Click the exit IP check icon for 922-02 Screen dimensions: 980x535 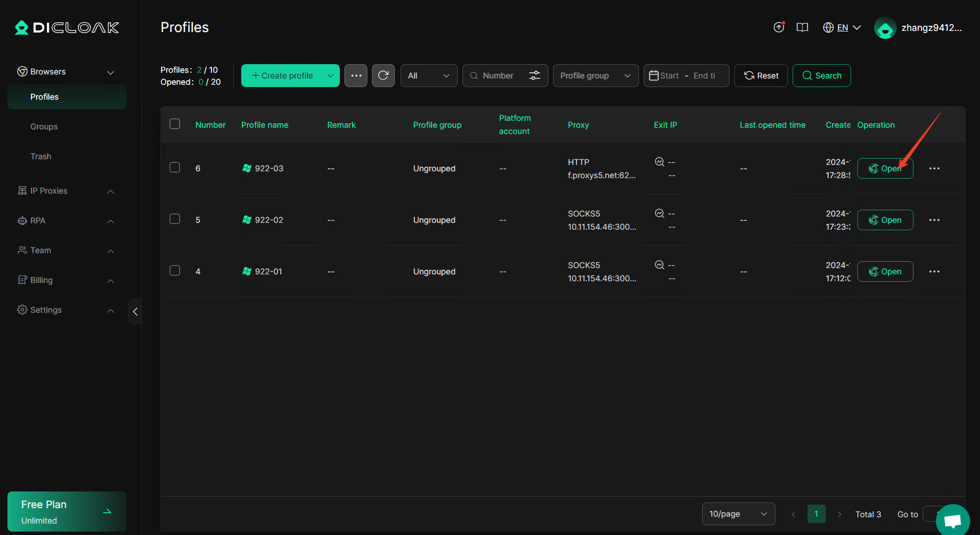[x=660, y=214]
